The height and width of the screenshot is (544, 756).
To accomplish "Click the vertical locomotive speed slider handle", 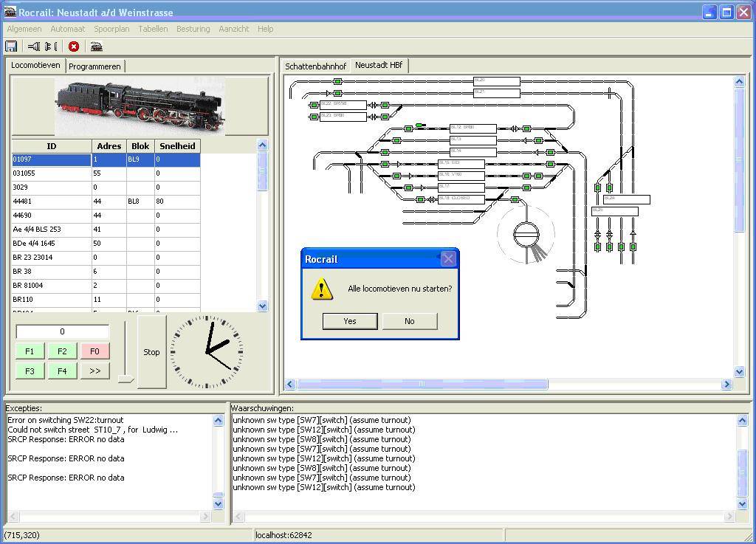I will point(126,379).
